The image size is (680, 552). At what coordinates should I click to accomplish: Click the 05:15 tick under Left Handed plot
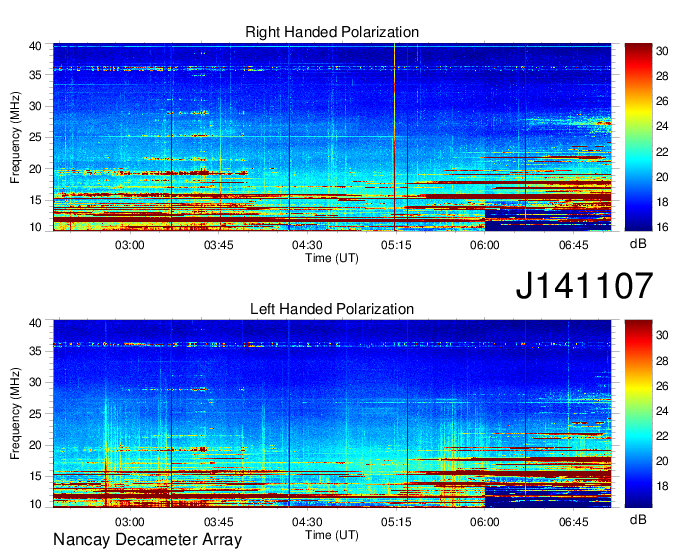point(396,522)
